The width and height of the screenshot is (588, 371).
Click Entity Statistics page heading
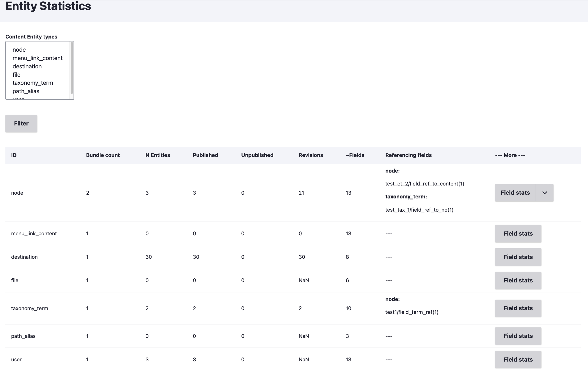click(x=48, y=6)
